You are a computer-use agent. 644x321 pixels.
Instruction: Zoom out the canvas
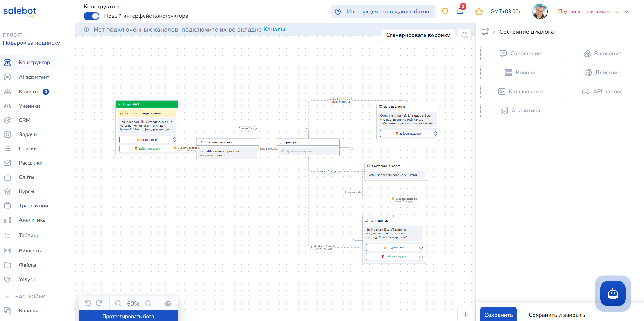[x=118, y=304]
